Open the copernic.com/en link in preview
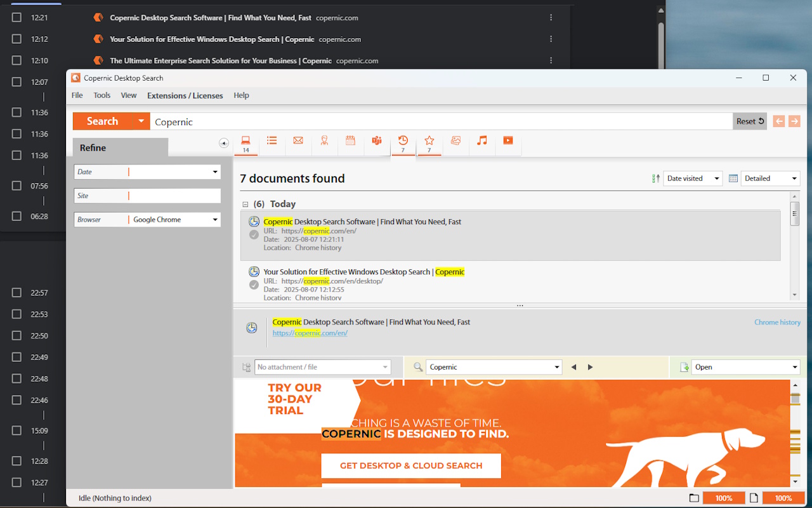812x508 pixels. click(x=310, y=333)
